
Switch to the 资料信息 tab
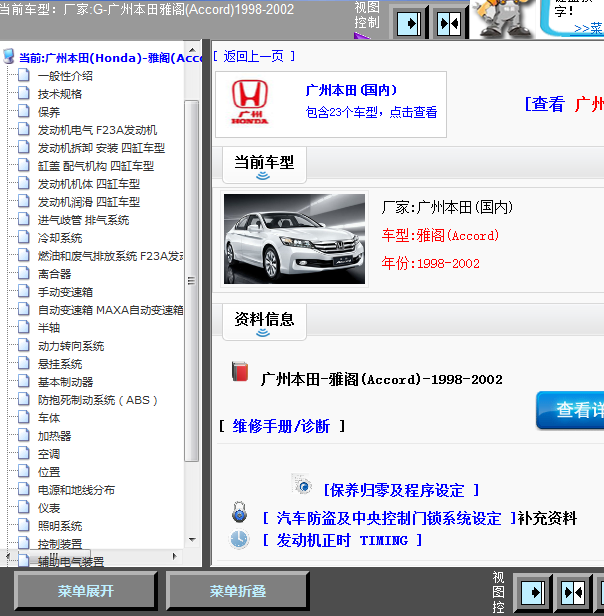(264, 322)
